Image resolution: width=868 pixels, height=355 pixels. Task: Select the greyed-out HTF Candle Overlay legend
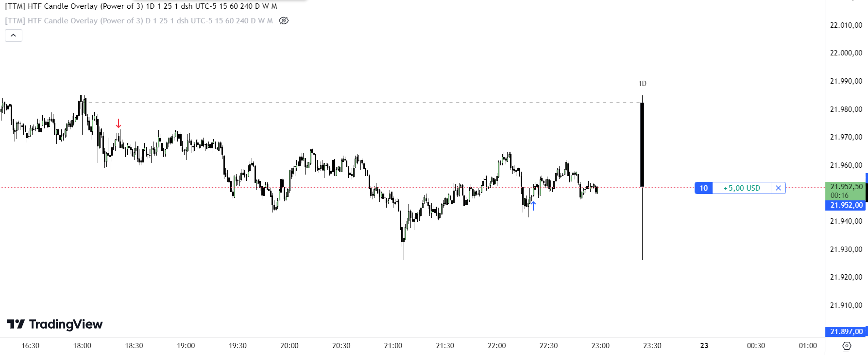tap(138, 21)
